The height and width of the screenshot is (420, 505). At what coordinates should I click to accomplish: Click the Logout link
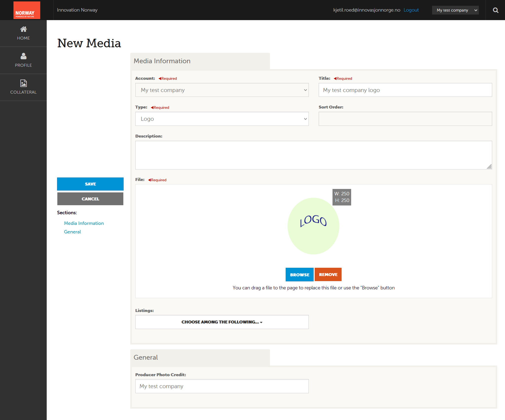point(411,10)
